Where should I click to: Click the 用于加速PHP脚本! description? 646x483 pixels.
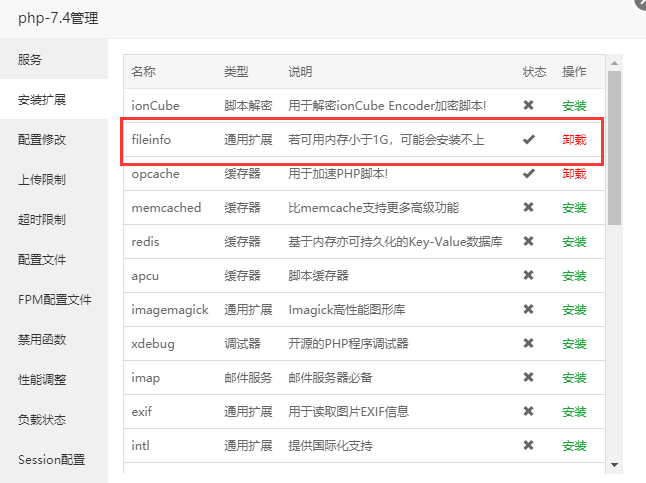(338, 174)
